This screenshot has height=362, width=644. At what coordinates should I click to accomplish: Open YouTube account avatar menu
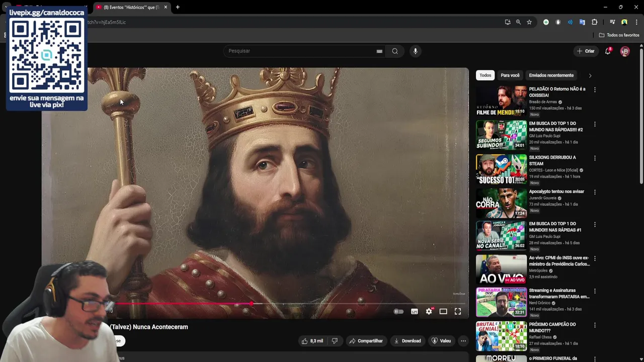(625, 51)
